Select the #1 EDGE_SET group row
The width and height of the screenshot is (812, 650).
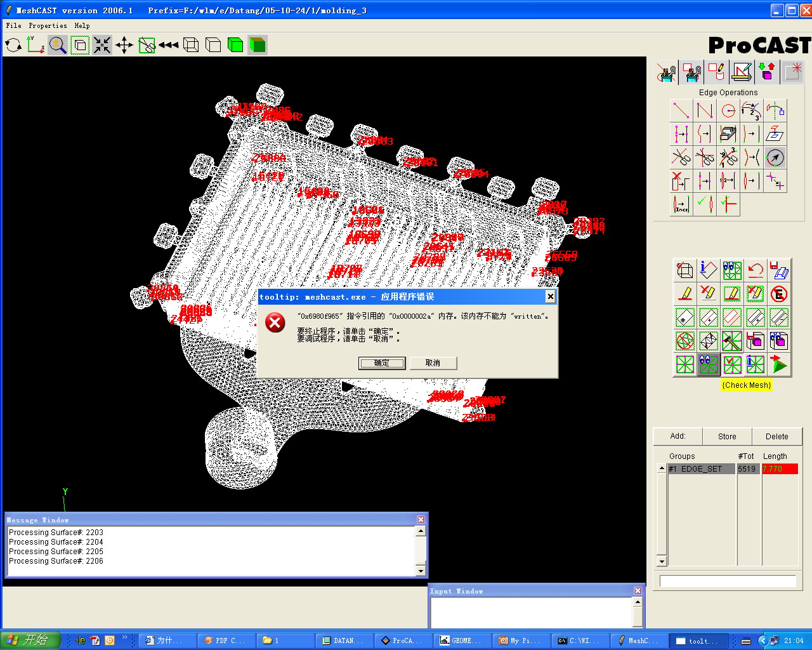[701, 469]
